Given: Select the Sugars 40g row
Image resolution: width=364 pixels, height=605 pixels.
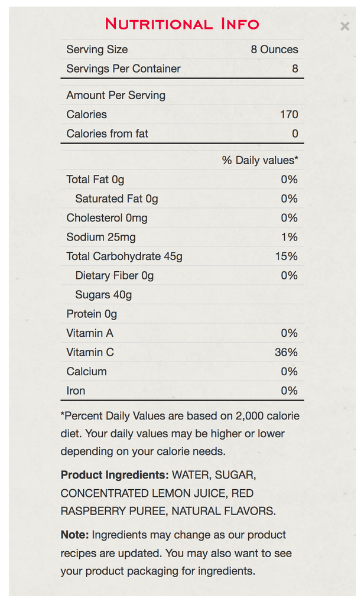Looking at the screenshot, I should click(182, 295).
